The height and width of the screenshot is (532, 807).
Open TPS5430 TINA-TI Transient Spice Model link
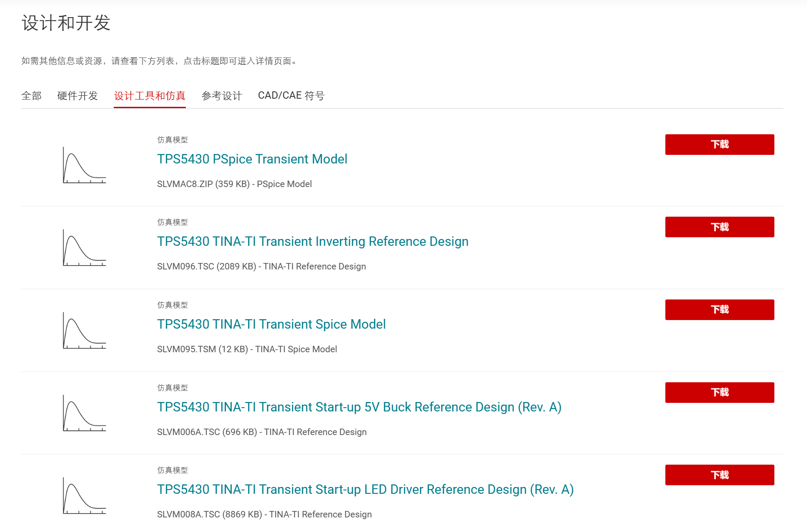(272, 324)
